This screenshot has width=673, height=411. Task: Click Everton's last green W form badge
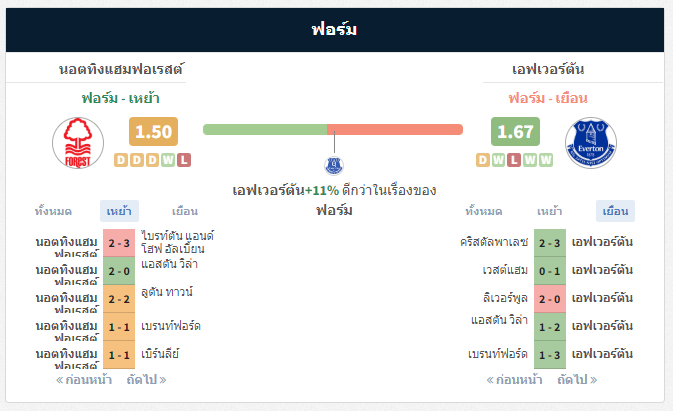coord(546,160)
